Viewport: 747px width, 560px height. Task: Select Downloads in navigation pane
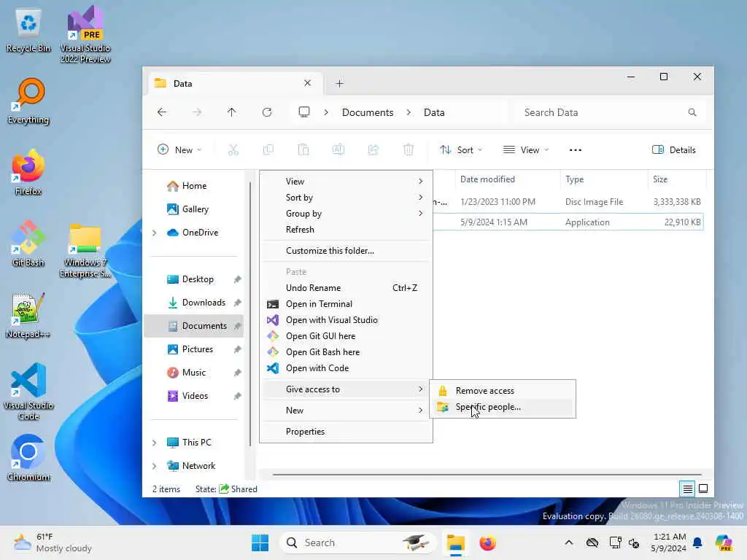click(x=194, y=303)
